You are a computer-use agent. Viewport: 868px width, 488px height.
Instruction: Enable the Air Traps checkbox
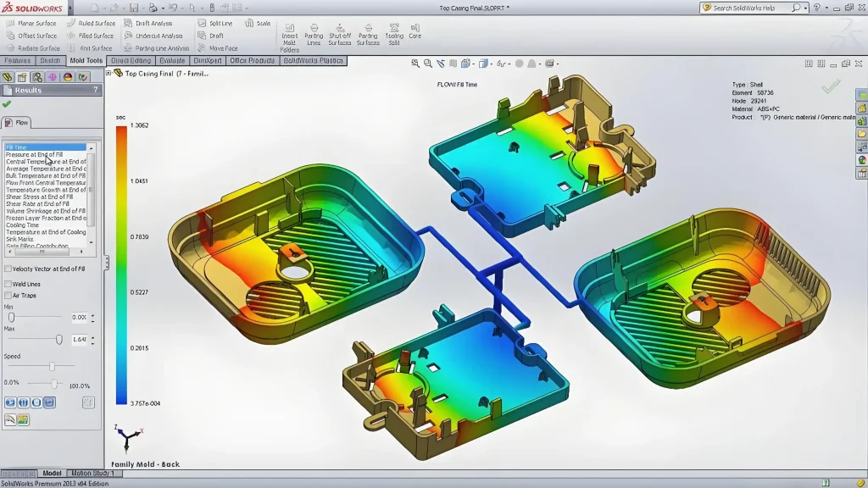click(x=8, y=296)
